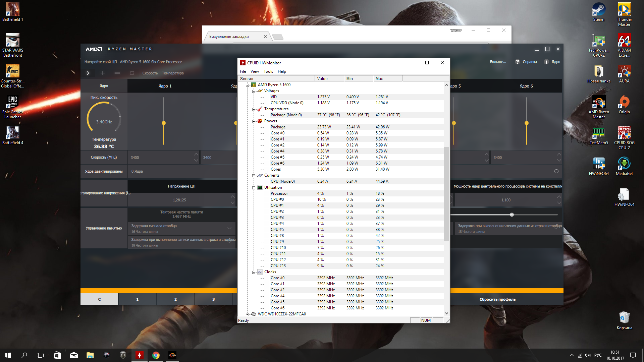Select profile tab 2 in Ryzen Master
This screenshot has width=644, height=362.
(175, 299)
